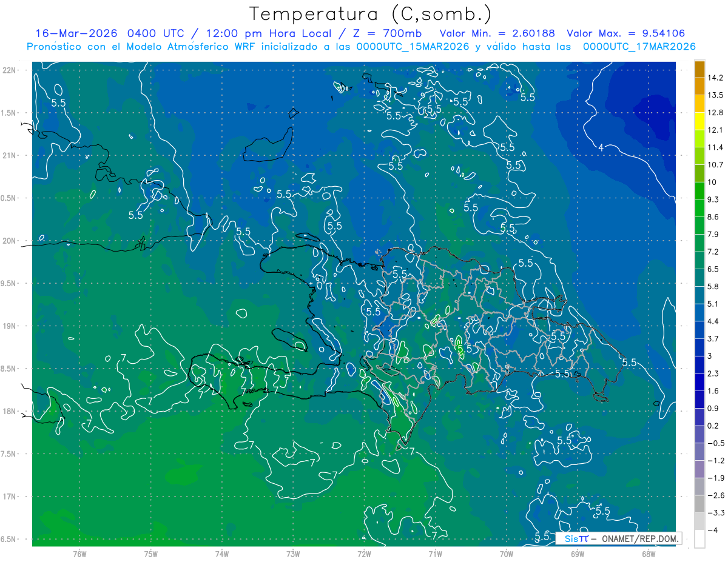Click the "73W" longitude label
The image size is (728, 562).
(x=293, y=553)
